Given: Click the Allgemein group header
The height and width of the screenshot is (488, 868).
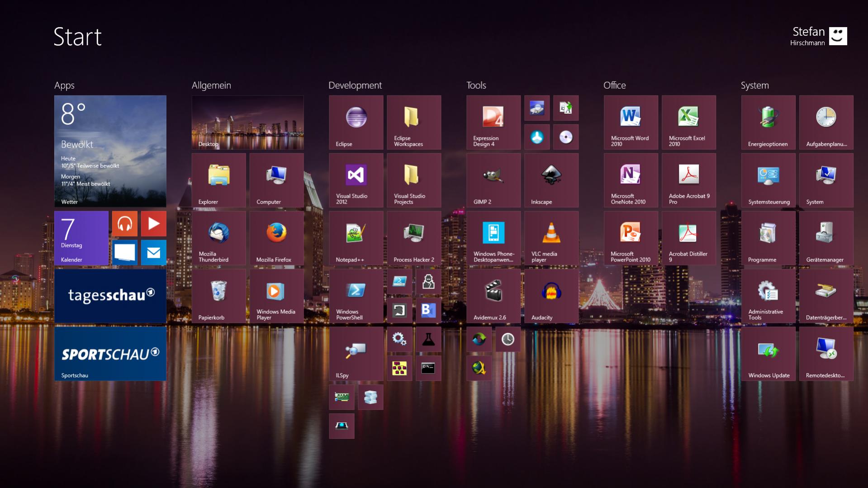Looking at the screenshot, I should tap(211, 85).
